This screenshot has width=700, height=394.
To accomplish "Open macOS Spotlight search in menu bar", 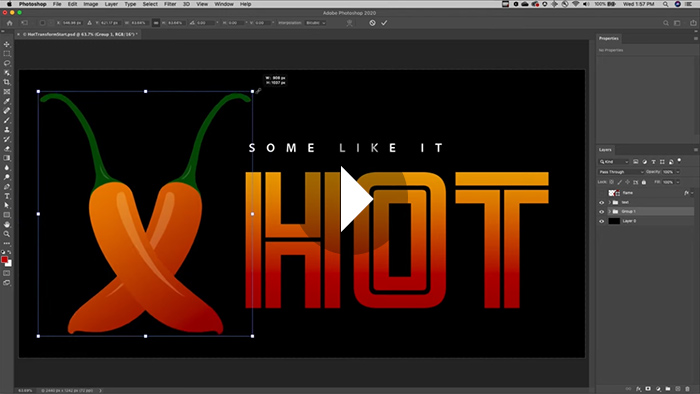I will pyautogui.click(x=665, y=4).
